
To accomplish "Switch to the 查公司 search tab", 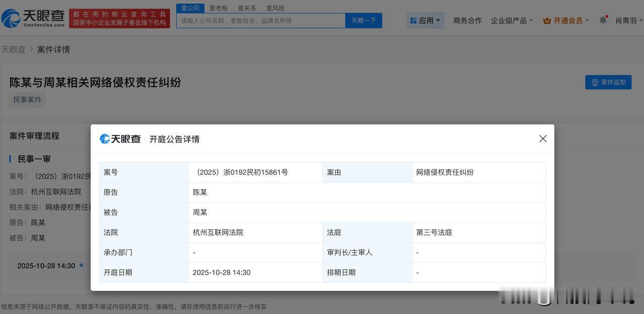I will coord(190,8).
